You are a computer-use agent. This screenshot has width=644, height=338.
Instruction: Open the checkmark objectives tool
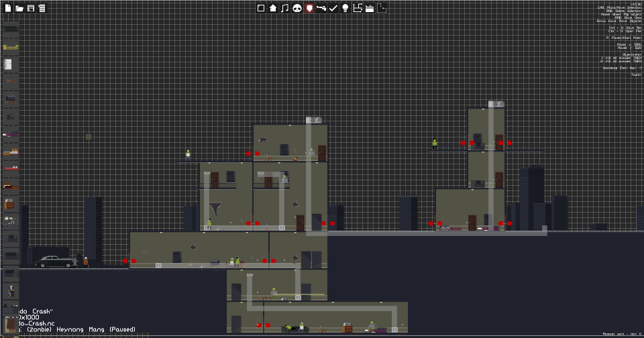[x=333, y=8]
